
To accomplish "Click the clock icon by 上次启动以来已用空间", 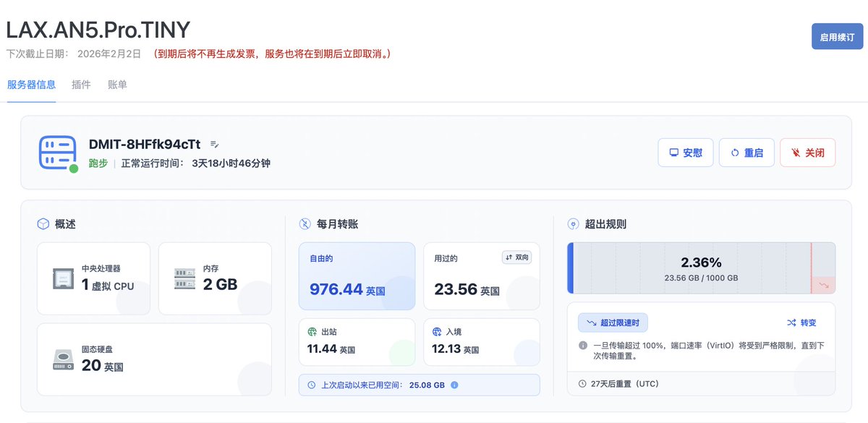I will coord(311,385).
